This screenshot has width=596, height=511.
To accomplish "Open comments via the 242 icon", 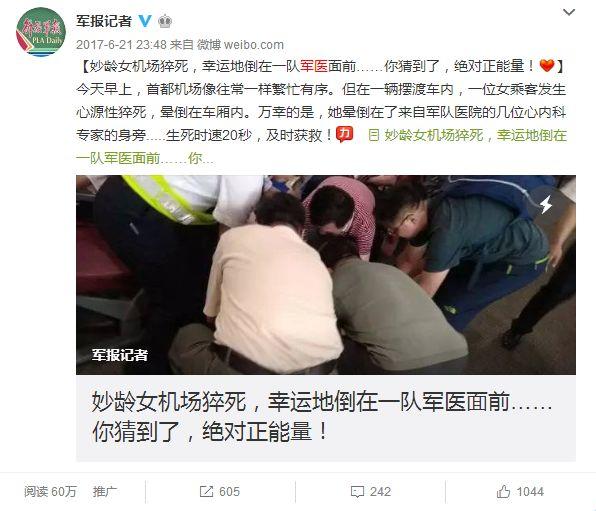I will (371, 492).
